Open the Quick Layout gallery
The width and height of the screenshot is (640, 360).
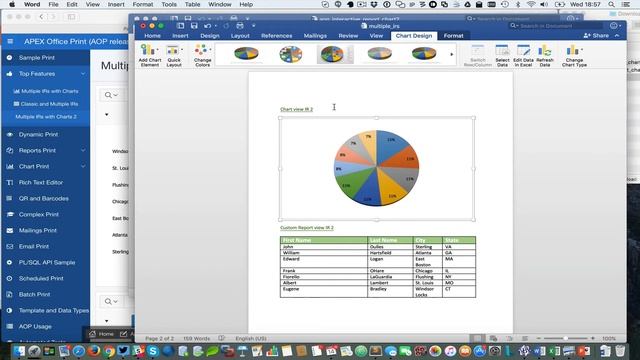(174, 56)
